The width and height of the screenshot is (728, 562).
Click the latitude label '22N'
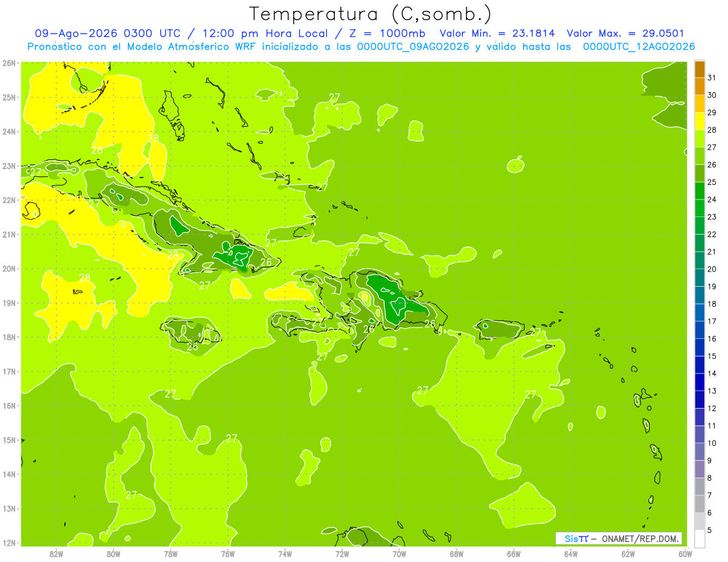[8, 200]
